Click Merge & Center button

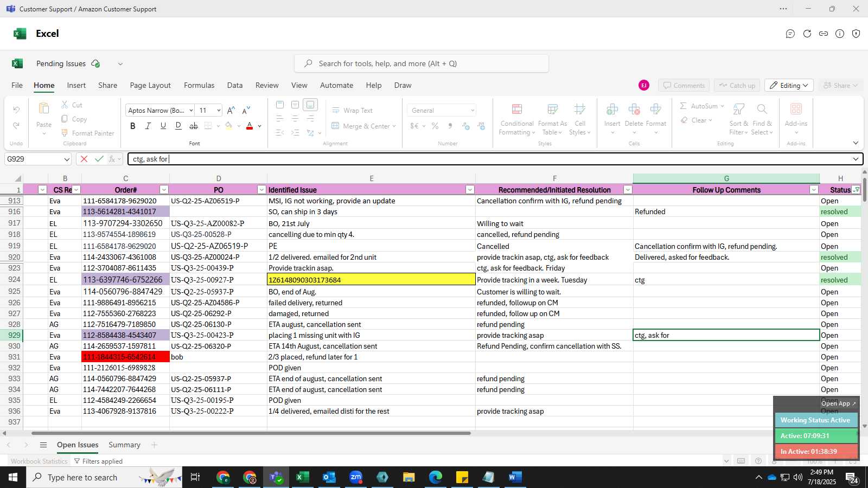click(363, 126)
